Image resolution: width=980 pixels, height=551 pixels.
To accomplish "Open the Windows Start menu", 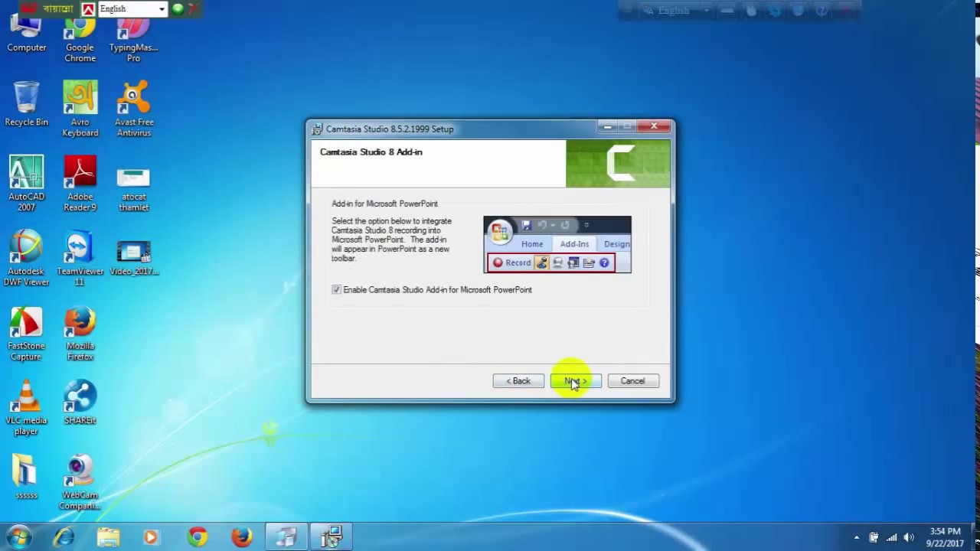I will click(x=20, y=536).
